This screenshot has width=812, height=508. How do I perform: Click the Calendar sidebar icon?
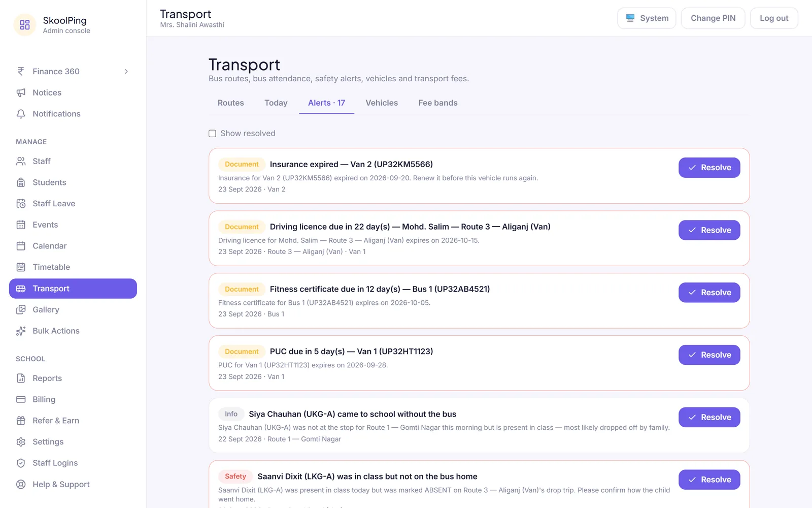point(21,246)
